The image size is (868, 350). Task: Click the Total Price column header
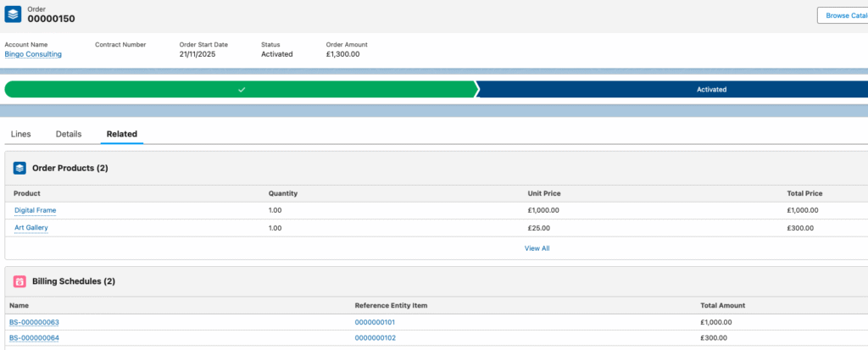pyautogui.click(x=804, y=193)
